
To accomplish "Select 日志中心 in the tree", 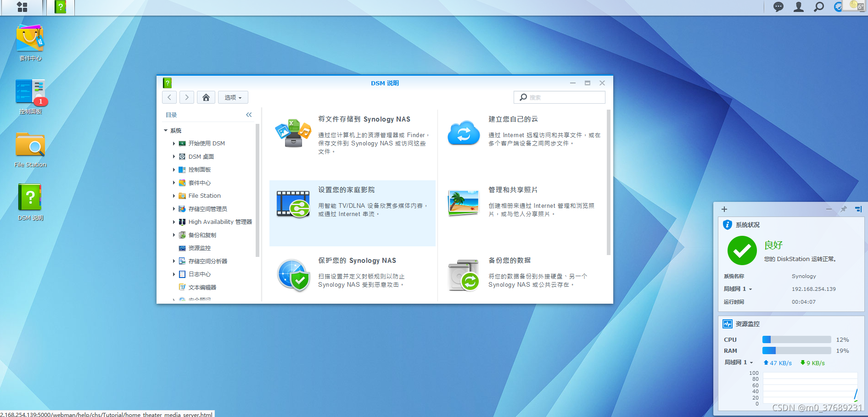I will pyautogui.click(x=200, y=274).
